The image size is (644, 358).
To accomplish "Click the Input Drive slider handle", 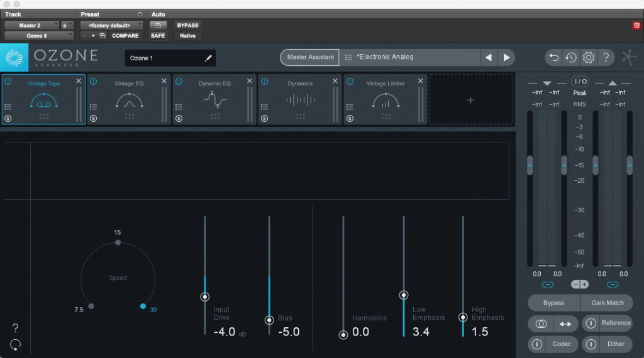I will 204,296.
